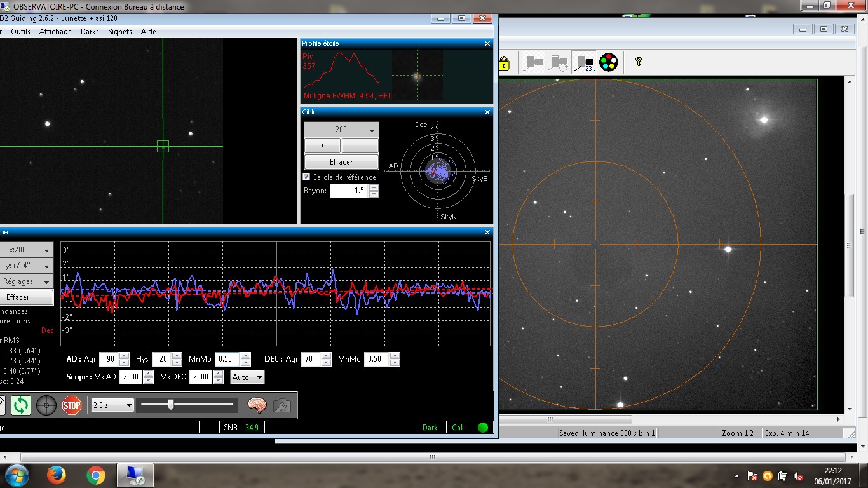868x488 pixels.
Task: Click the plus zoom button in Cible
Action: click(322, 146)
